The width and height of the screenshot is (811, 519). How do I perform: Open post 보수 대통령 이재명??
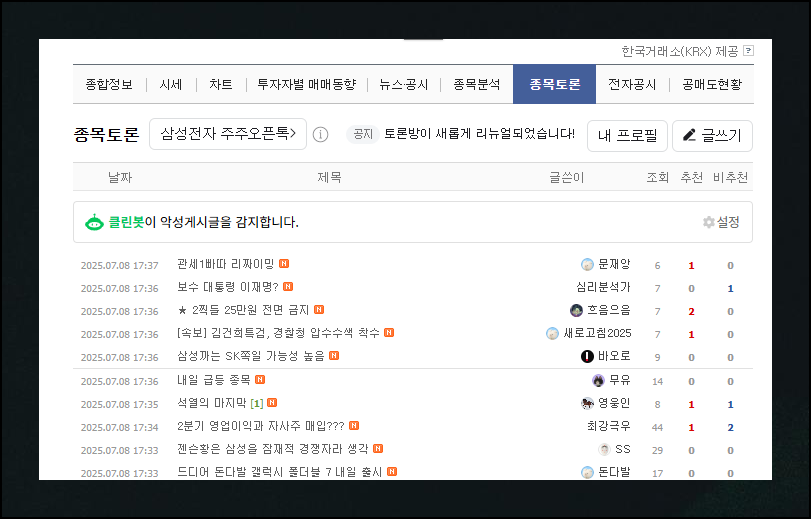tap(228, 287)
